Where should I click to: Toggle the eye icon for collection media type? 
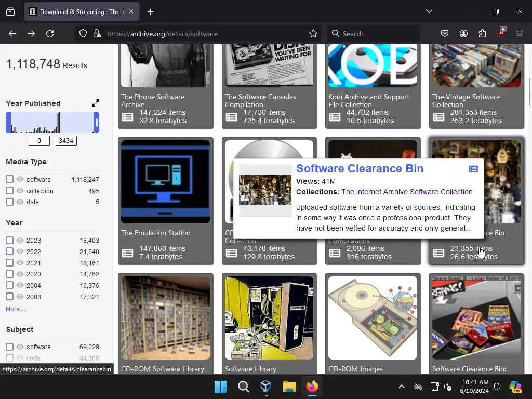point(20,191)
